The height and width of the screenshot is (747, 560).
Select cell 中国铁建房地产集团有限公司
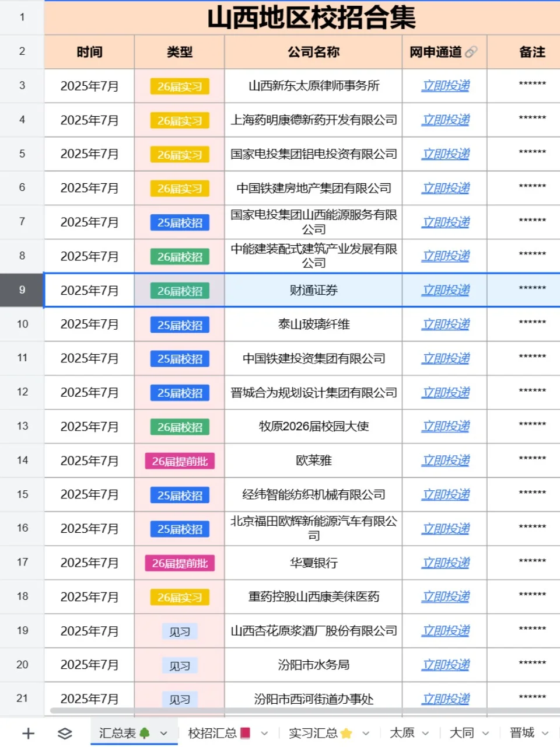pyautogui.click(x=313, y=188)
